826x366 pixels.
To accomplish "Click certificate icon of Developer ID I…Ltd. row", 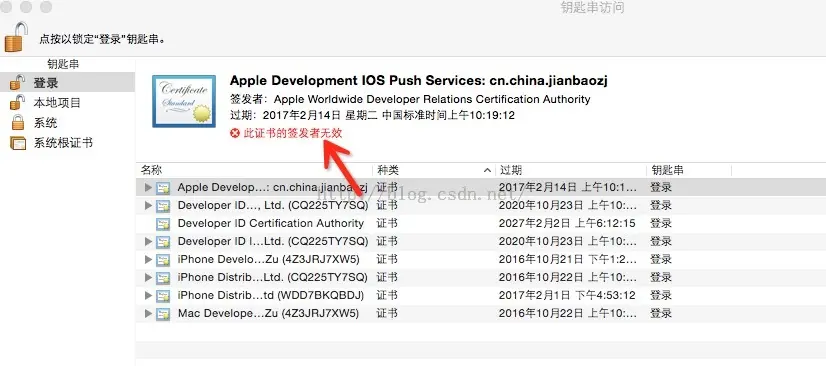I will click(163, 241).
